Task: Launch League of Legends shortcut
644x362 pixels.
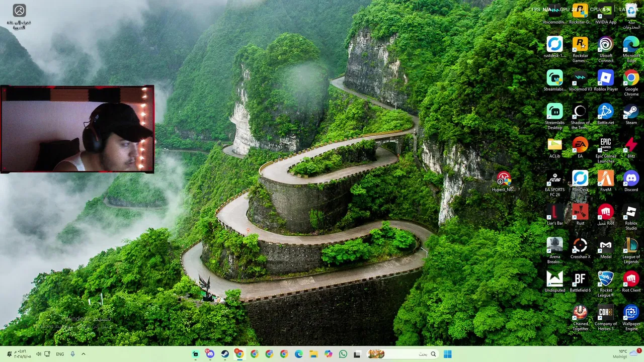Action: (x=631, y=251)
